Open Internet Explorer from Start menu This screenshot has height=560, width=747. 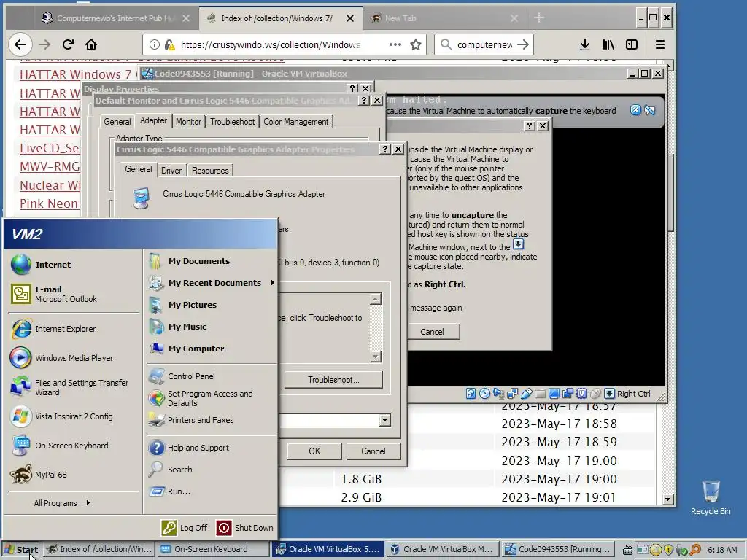pos(74,329)
